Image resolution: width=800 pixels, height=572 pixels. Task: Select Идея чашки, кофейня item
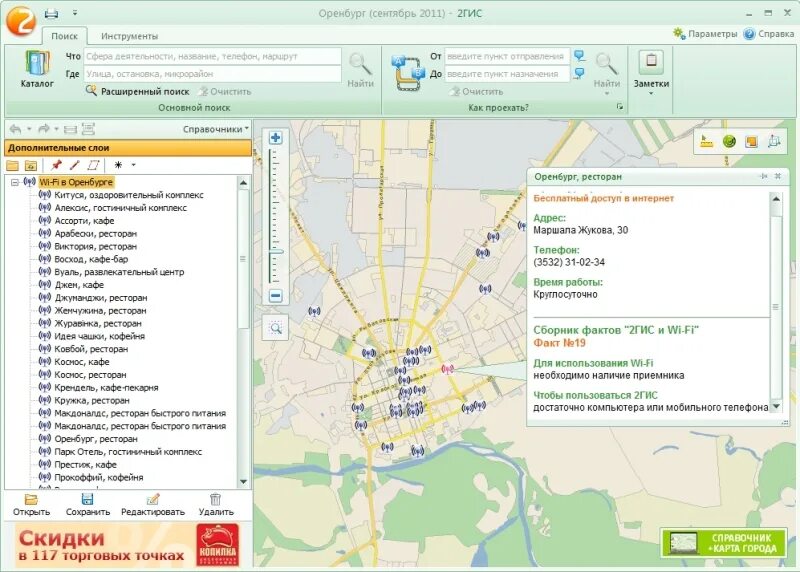click(99, 336)
